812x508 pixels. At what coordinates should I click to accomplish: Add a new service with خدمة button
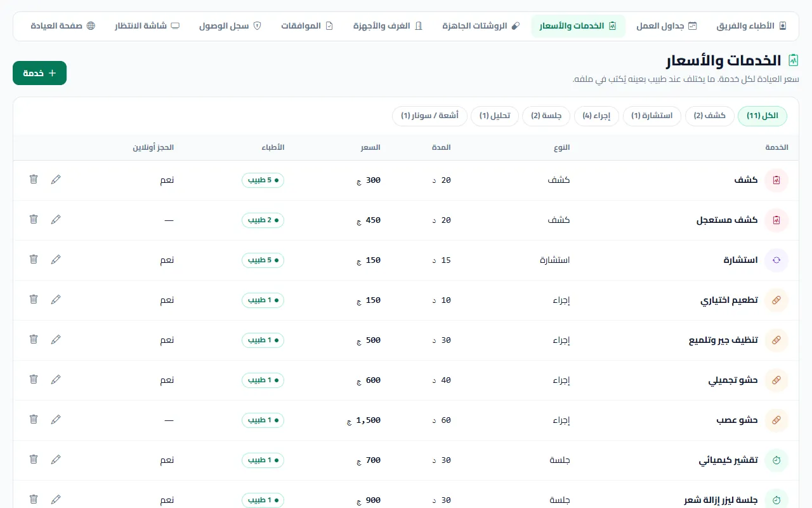pos(39,73)
